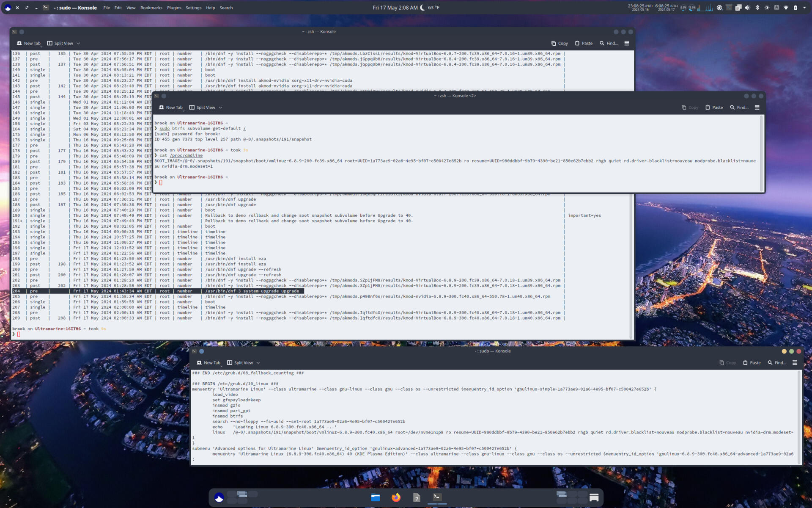The width and height of the screenshot is (812, 508).
Task: Open the Settings menu in the top panel
Action: tap(193, 8)
